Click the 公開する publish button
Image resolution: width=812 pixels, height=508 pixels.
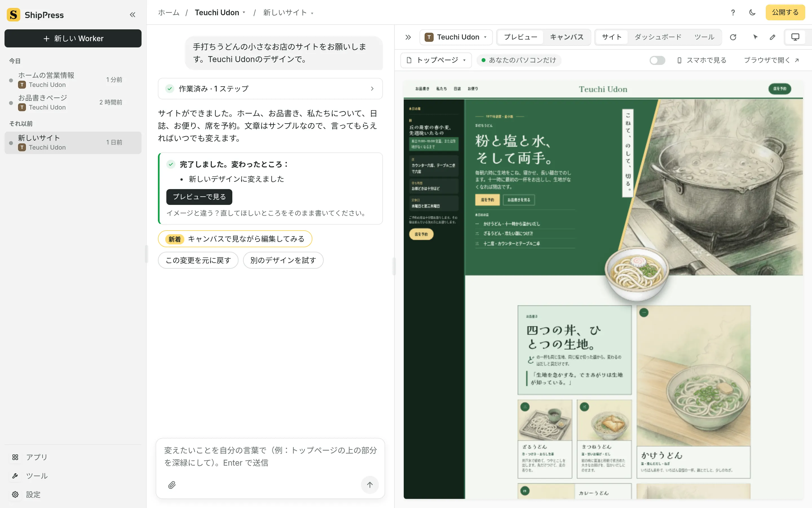(785, 12)
